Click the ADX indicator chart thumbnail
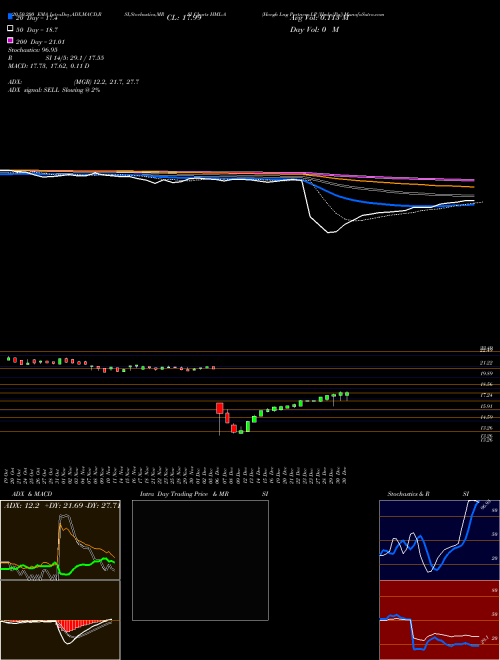Viewport: 500px width, 660px height. click(60, 540)
